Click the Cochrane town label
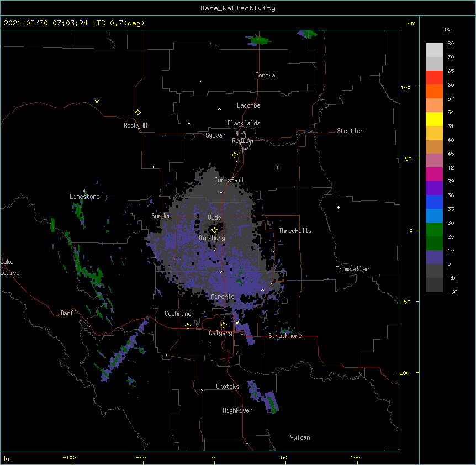476x465 pixels. point(178,314)
